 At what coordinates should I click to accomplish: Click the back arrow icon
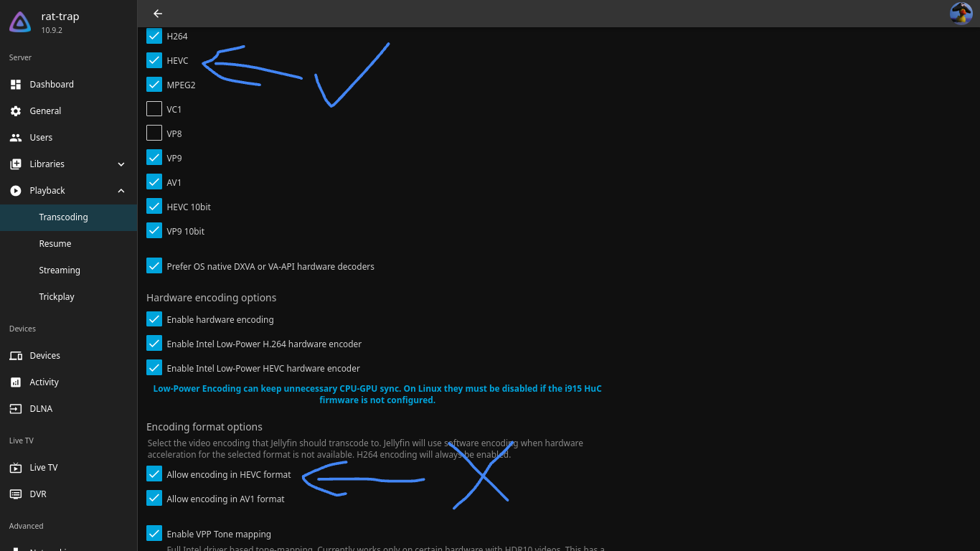coord(158,14)
